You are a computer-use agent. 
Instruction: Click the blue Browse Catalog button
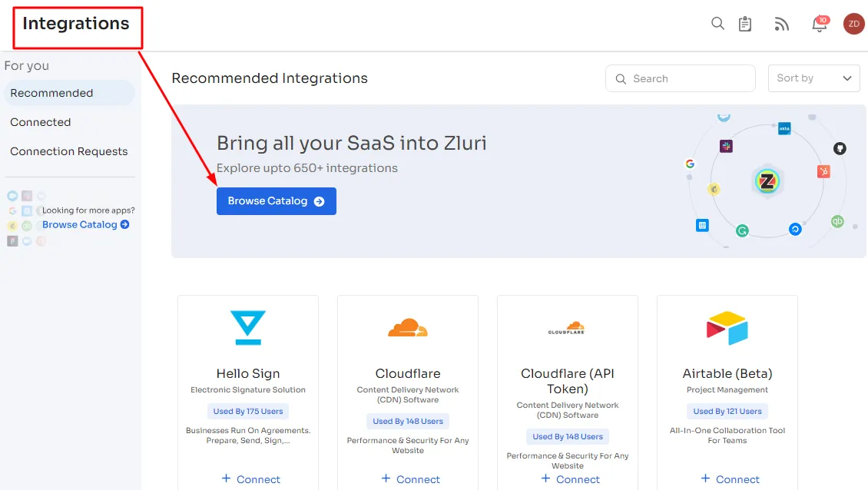[277, 201]
